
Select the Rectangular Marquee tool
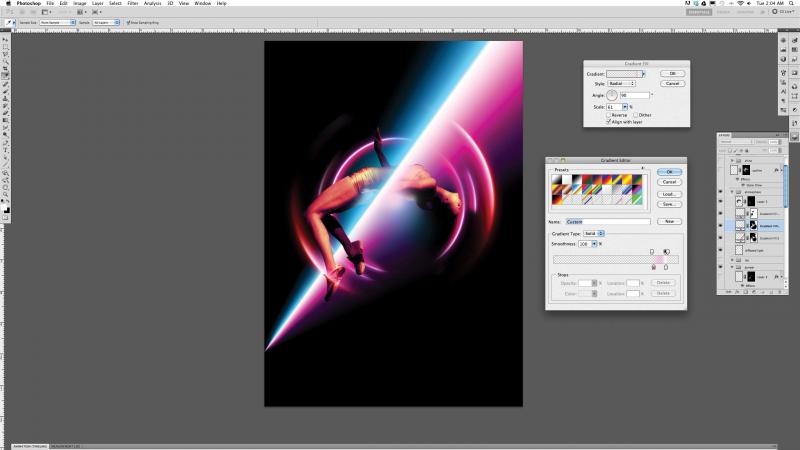5,48
